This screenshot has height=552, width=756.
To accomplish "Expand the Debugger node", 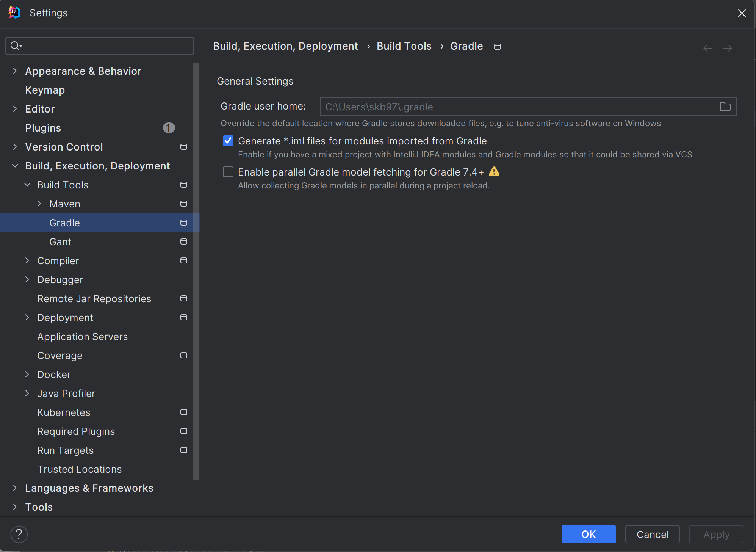I will [x=27, y=279].
